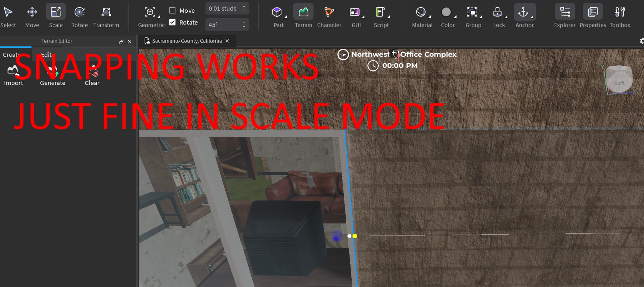This screenshot has width=644, height=287.
Task: Switch to the Sacramento County, California tab
Action: click(187, 41)
